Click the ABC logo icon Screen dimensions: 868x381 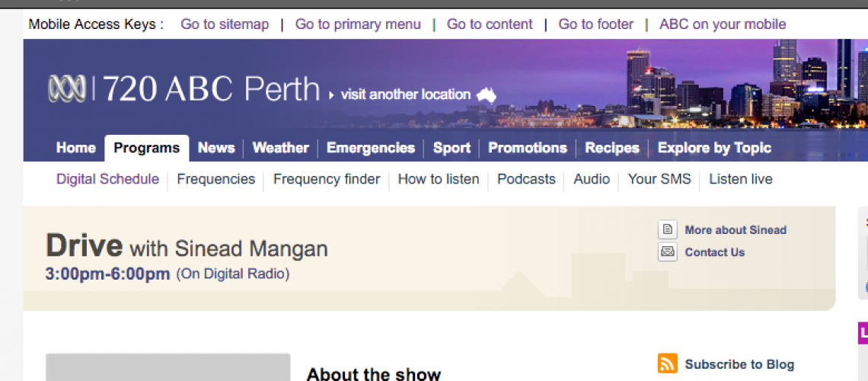click(x=67, y=88)
